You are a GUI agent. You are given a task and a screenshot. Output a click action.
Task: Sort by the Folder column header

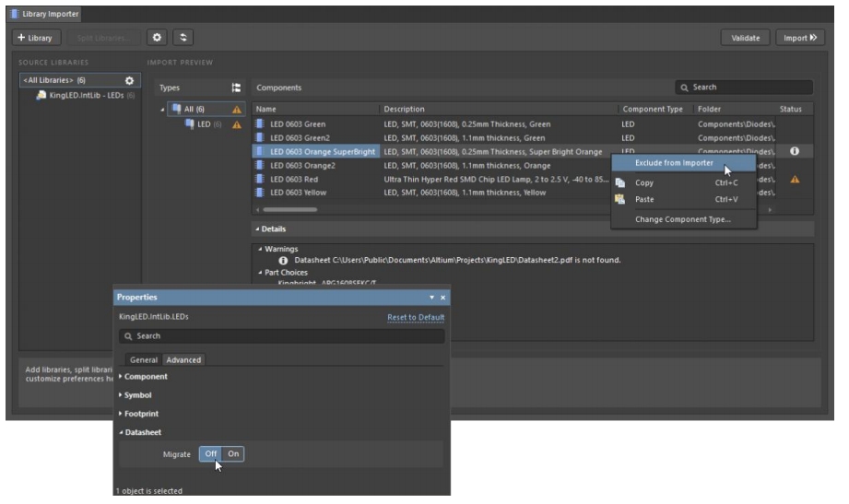click(734, 109)
